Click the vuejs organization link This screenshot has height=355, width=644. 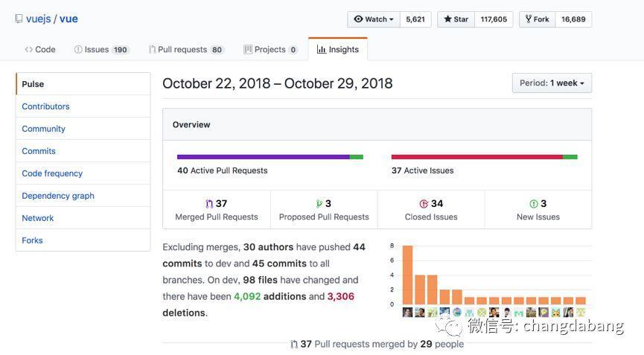click(38, 19)
